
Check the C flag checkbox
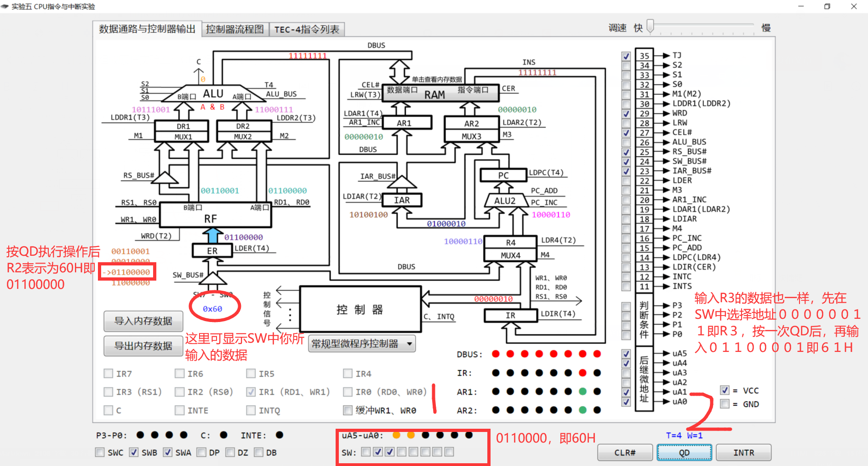[108, 410]
